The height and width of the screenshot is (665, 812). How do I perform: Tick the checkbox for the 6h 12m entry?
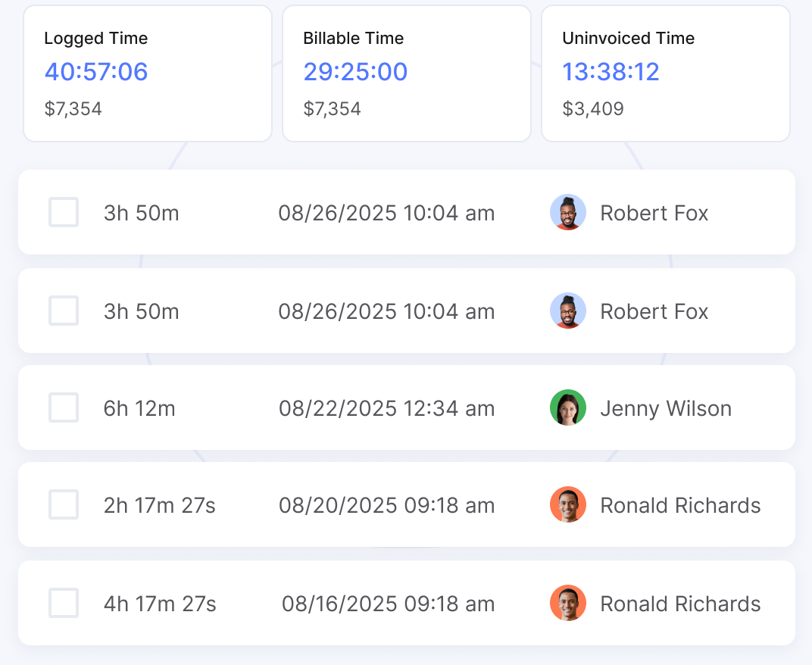click(64, 407)
